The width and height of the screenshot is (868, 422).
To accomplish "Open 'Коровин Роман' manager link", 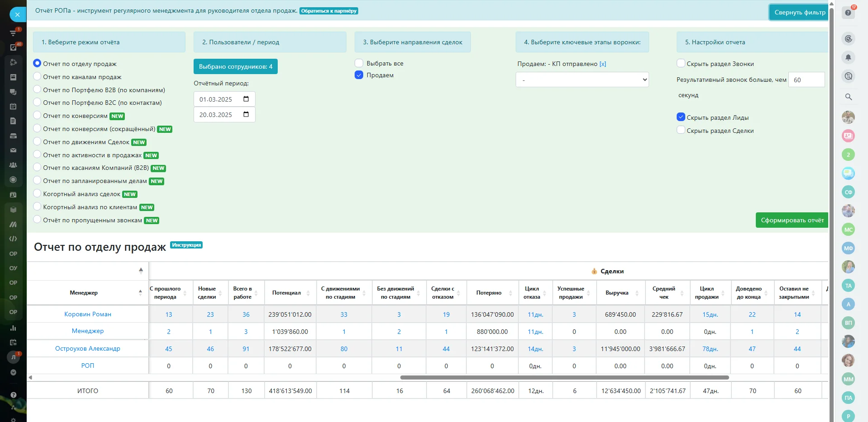I will click(x=88, y=314).
